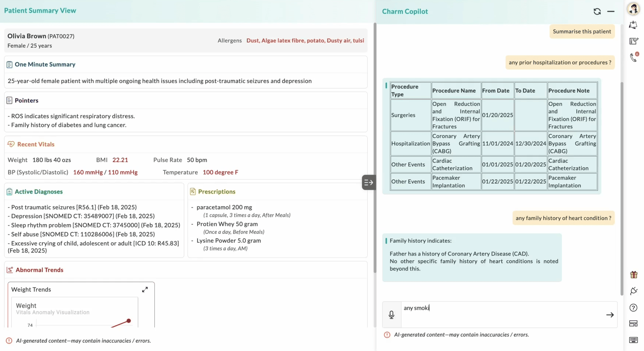Image resolution: width=644 pixels, height=351 pixels.
Task: Click the 'Family history of diabetes and lung cancer' pointer
Action: [67, 125]
